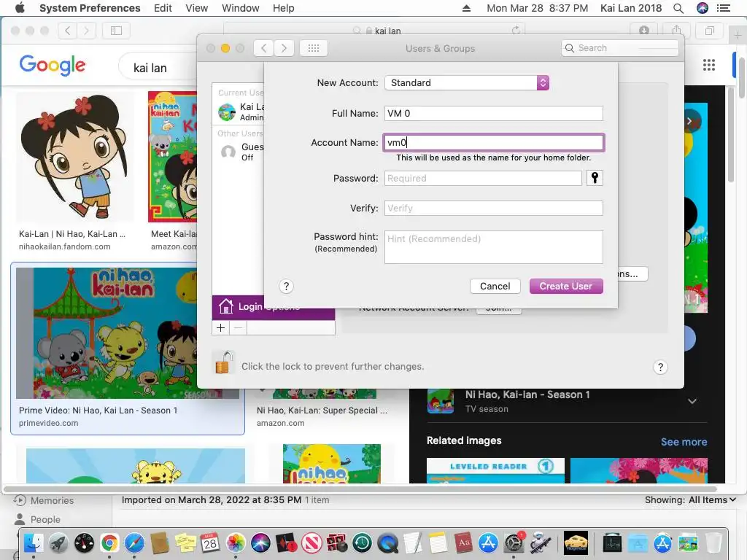This screenshot has width=747, height=560.
Task: Click Safari share button
Action: pos(676,31)
